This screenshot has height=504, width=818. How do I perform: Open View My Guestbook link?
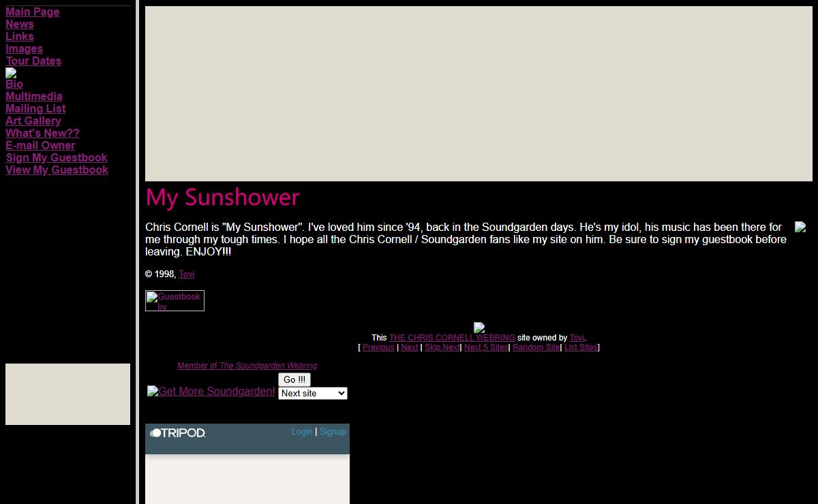click(x=57, y=170)
